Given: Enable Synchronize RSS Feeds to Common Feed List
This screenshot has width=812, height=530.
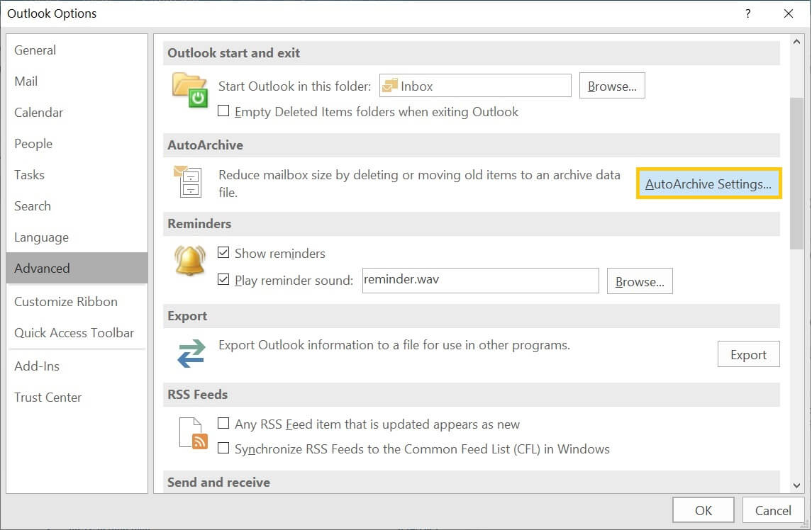Looking at the screenshot, I should [223, 449].
